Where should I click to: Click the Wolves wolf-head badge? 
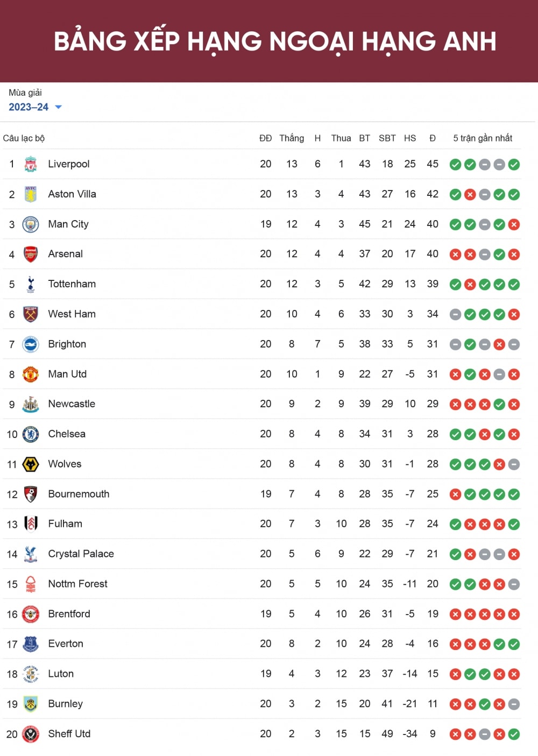click(31, 464)
